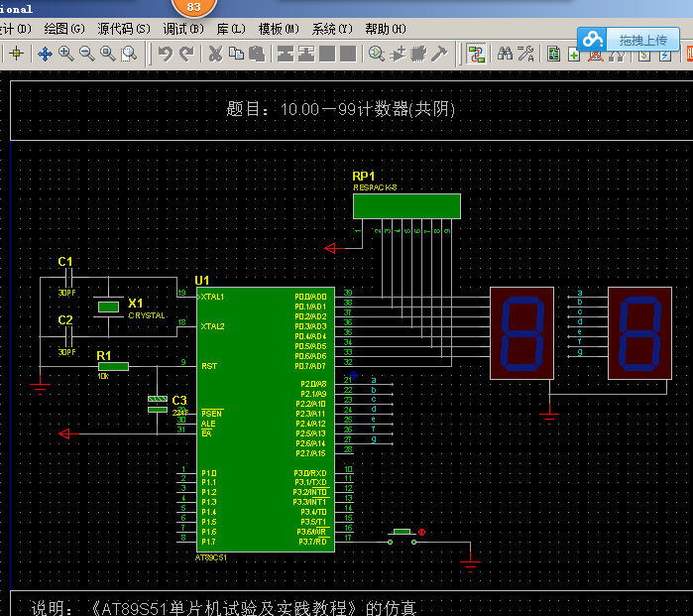Add a new sheet with plus icon
Image resolution: width=693 pixels, height=616 pixels.
pos(573,56)
